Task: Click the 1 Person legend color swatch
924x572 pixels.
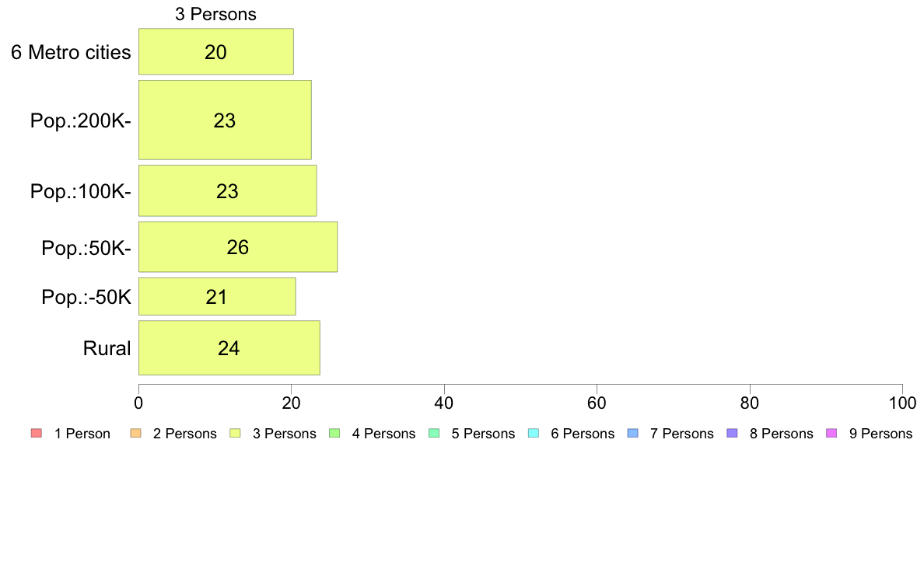Action: (x=35, y=434)
